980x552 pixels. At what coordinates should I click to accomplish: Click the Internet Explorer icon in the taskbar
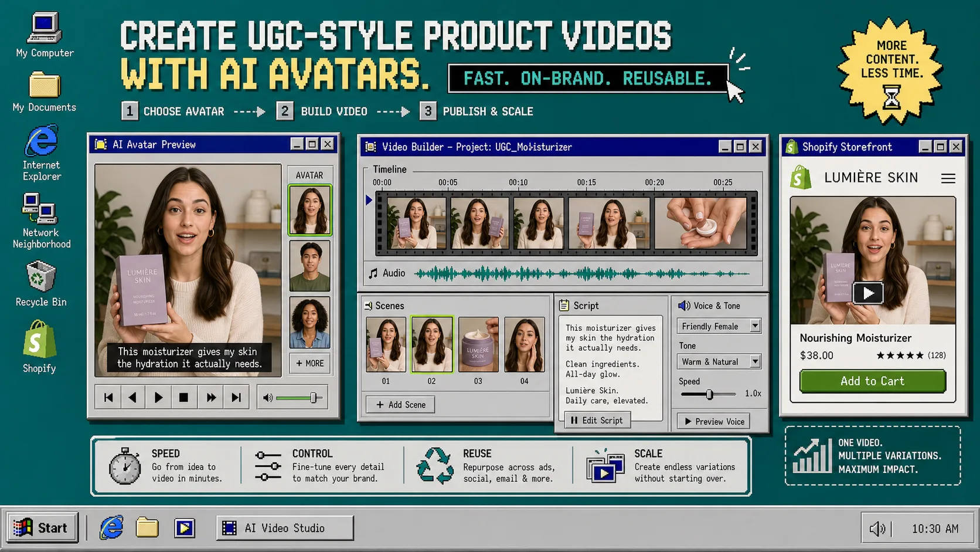(111, 528)
